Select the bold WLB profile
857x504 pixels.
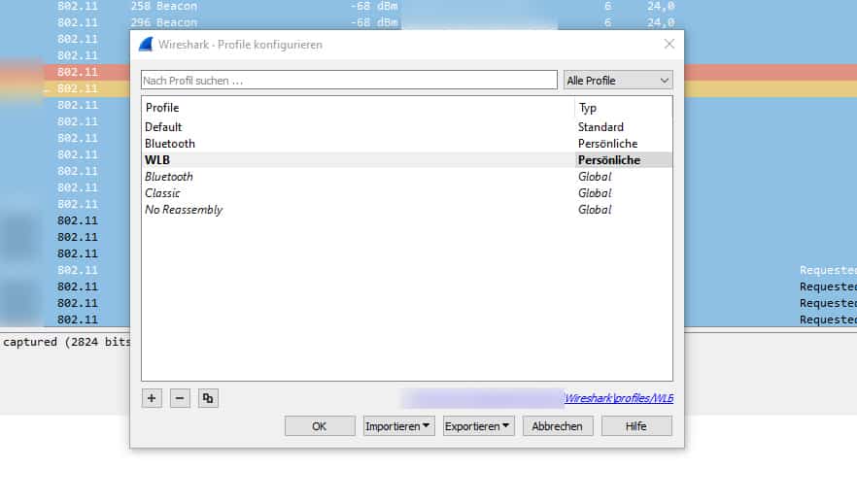pyautogui.click(x=406, y=160)
